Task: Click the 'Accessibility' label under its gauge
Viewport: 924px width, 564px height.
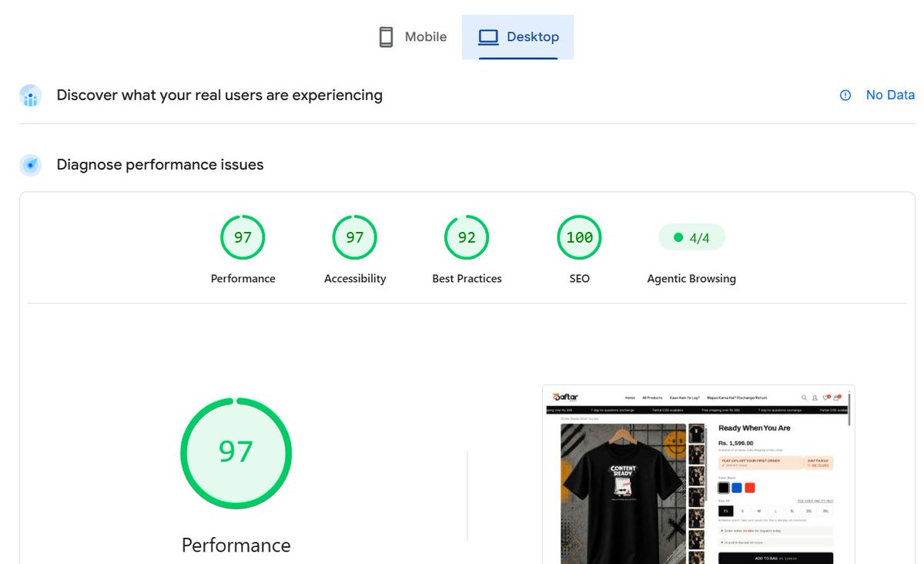Action: click(355, 279)
